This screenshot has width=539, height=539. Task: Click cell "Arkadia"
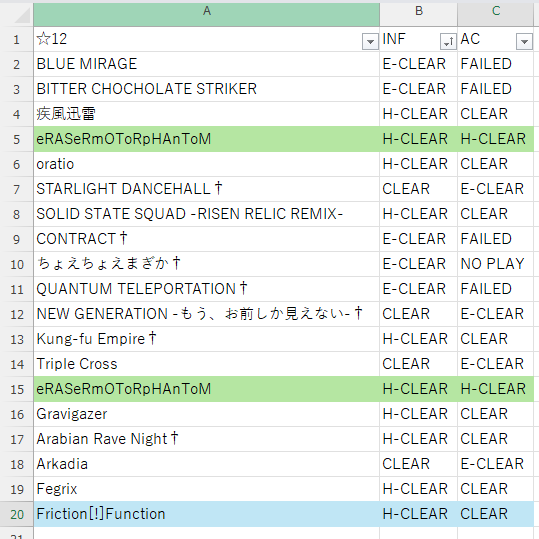pos(207,464)
